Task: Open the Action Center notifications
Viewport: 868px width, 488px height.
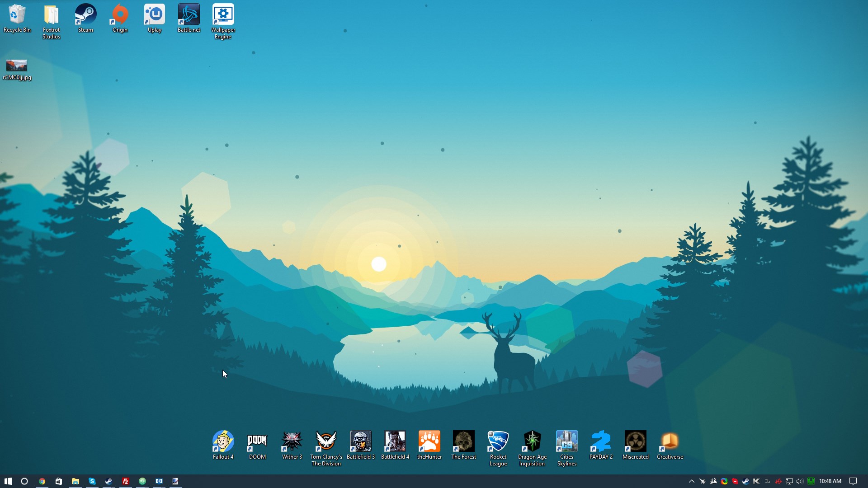Action: coord(853,481)
